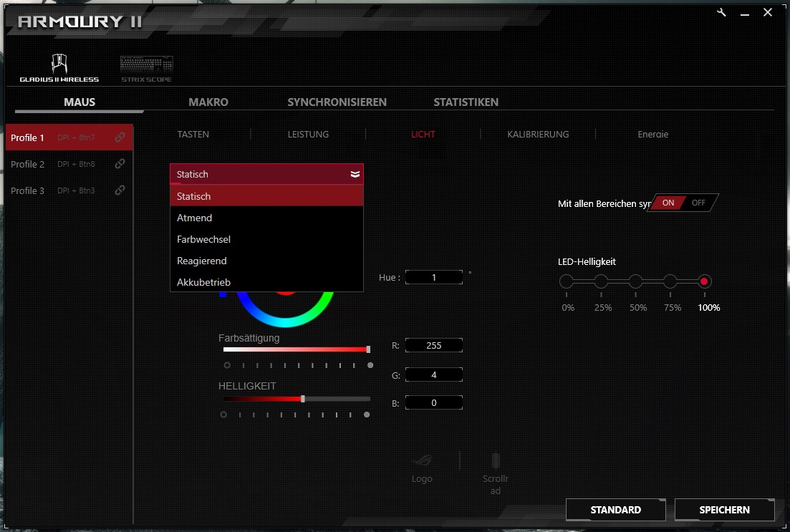Select the 50% LED-Helligkeit stop

coord(637,281)
